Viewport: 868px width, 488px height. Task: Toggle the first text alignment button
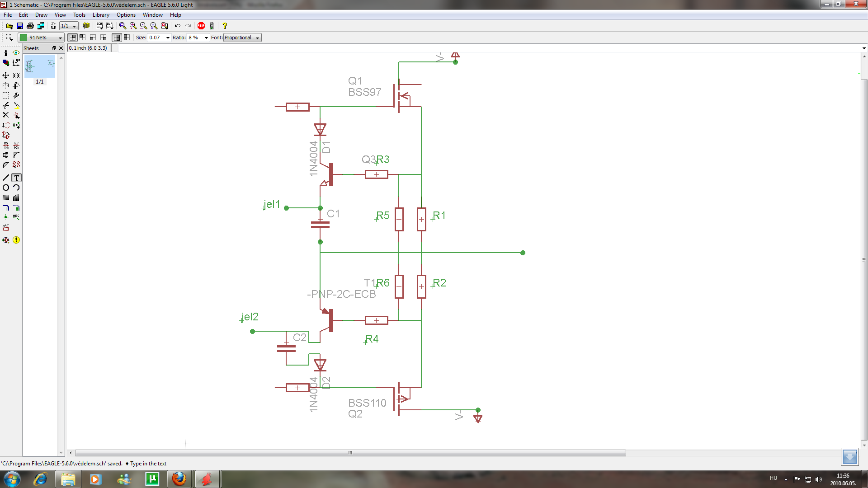(72, 38)
